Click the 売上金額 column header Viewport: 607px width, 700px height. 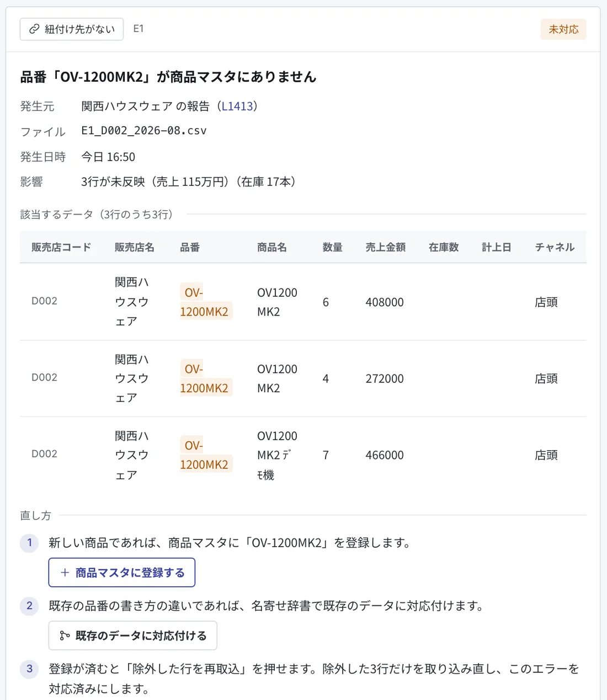(386, 247)
